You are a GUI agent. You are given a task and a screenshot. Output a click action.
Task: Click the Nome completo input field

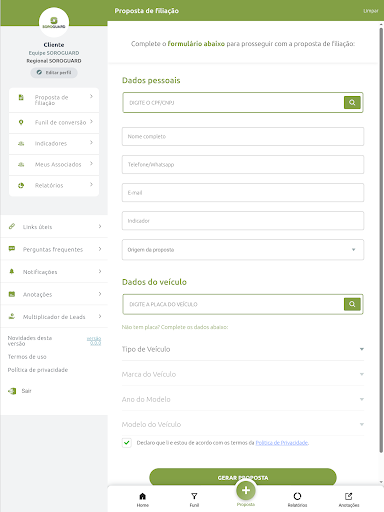(x=243, y=136)
